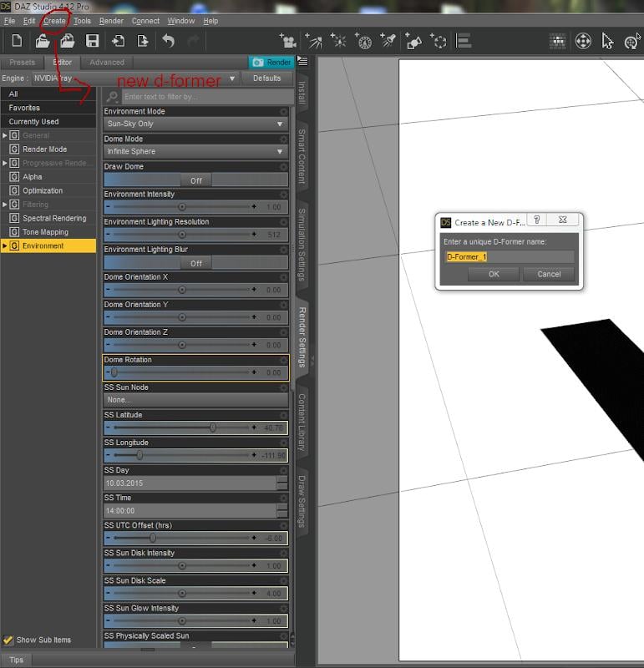
Task: Open SS Latitude gear settings icon
Action: pos(283,415)
